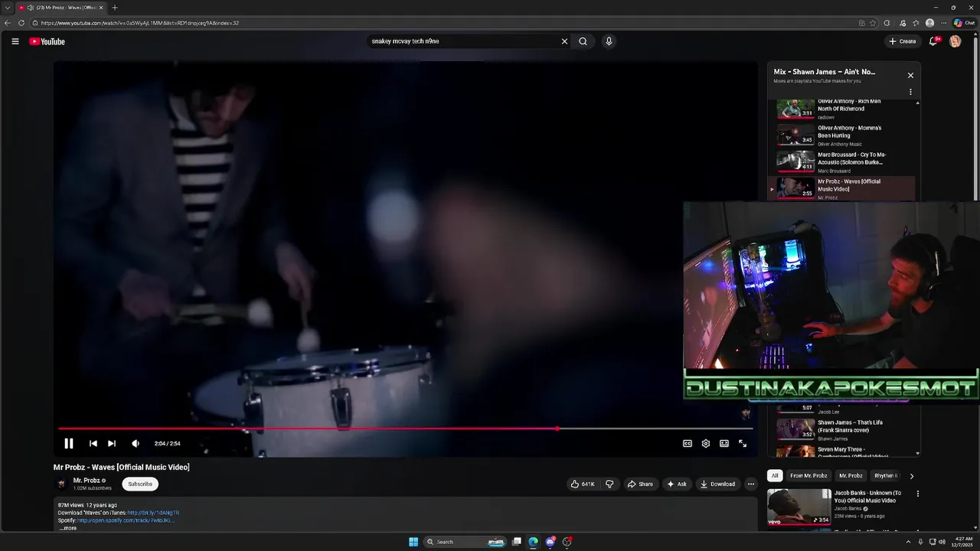Play Marc Broussard Cry To Me

842,162
